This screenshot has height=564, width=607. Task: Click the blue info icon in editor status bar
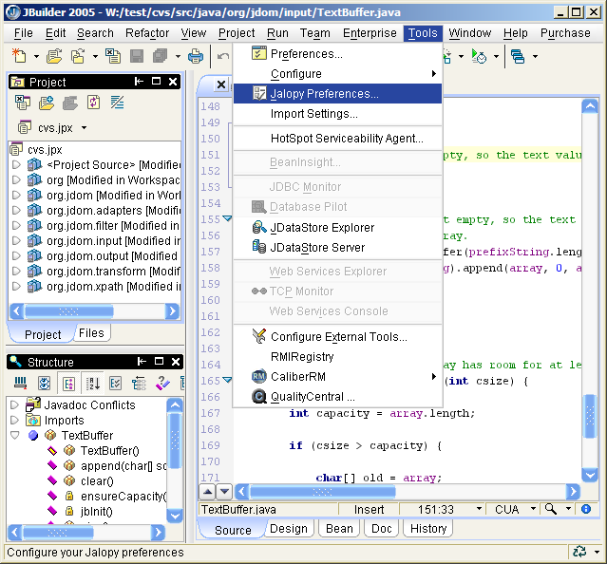[x=586, y=509]
